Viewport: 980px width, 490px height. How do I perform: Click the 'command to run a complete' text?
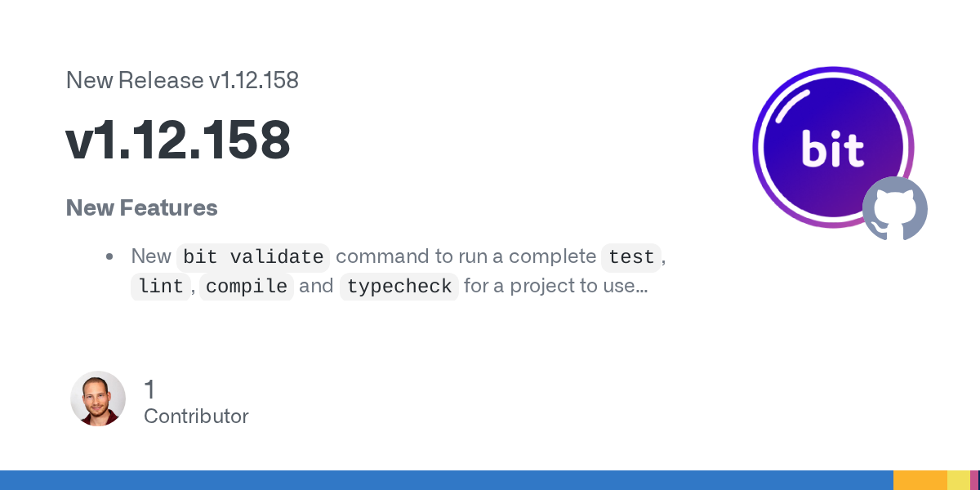coord(465,256)
